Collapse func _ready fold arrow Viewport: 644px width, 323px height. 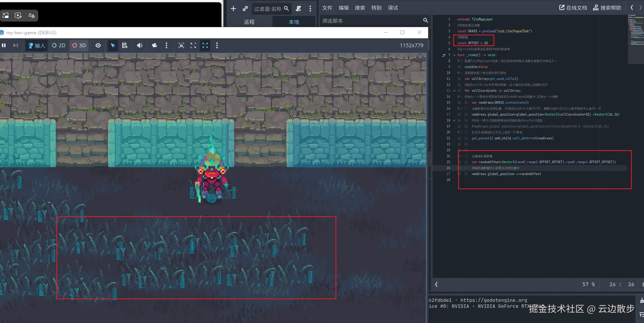pos(454,55)
